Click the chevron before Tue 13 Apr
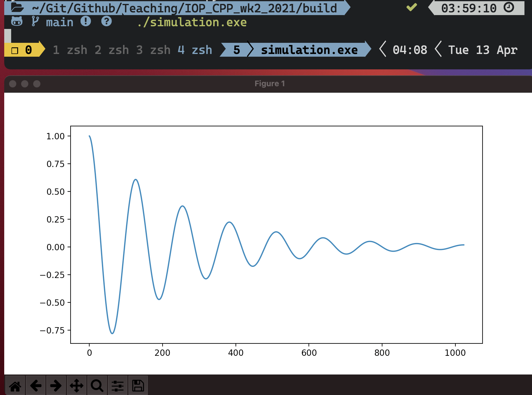This screenshot has height=395, width=532. point(437,50)
